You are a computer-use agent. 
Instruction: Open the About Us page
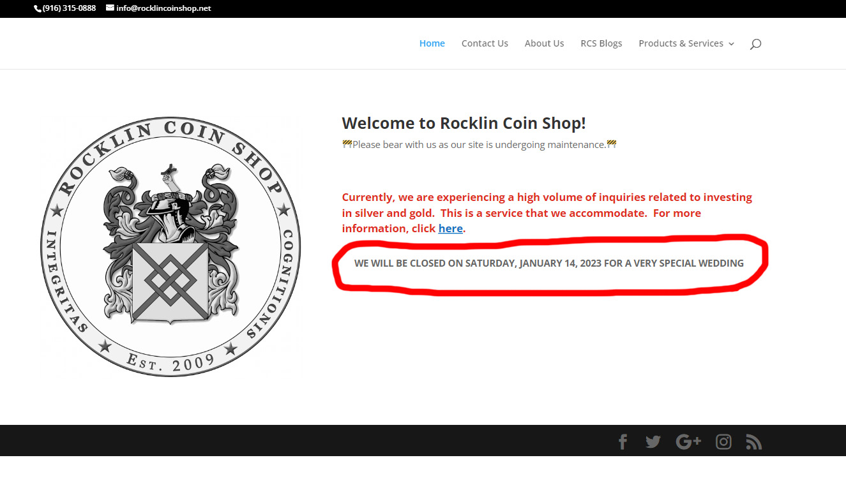[x=544, y=43]
